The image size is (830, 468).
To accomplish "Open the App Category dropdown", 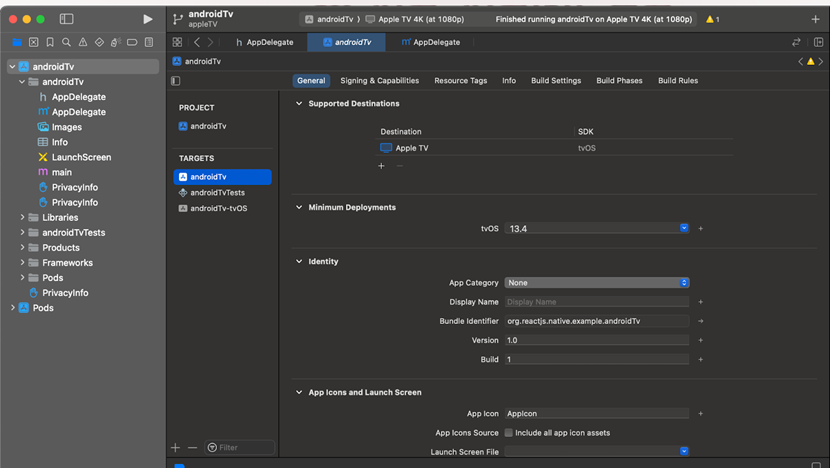I will pos(597,283).
